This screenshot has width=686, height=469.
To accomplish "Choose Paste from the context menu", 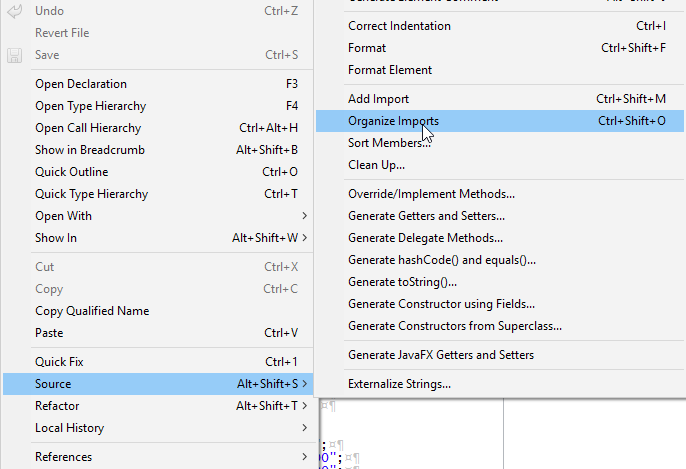I will [49, 333].
